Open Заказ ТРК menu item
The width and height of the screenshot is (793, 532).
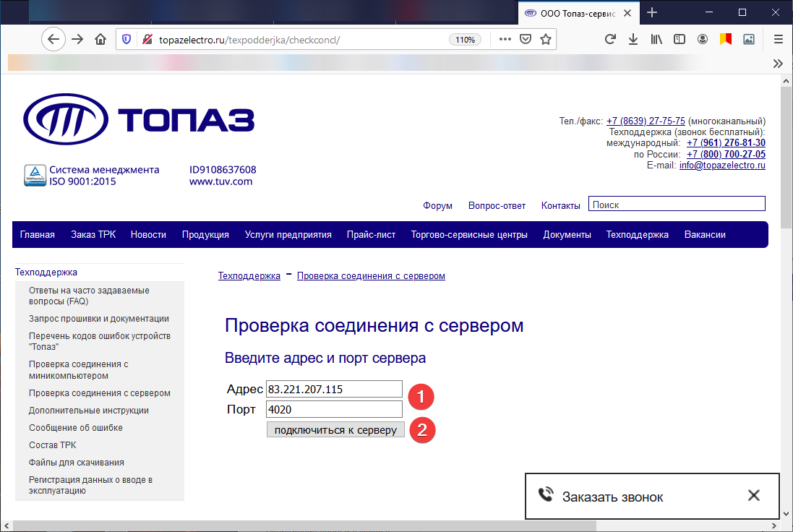tap(93, 235)
